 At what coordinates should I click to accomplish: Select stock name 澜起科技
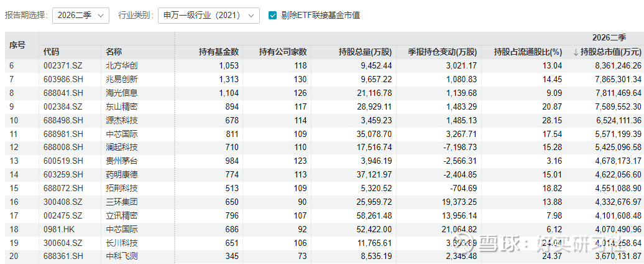tap(122, 148)
